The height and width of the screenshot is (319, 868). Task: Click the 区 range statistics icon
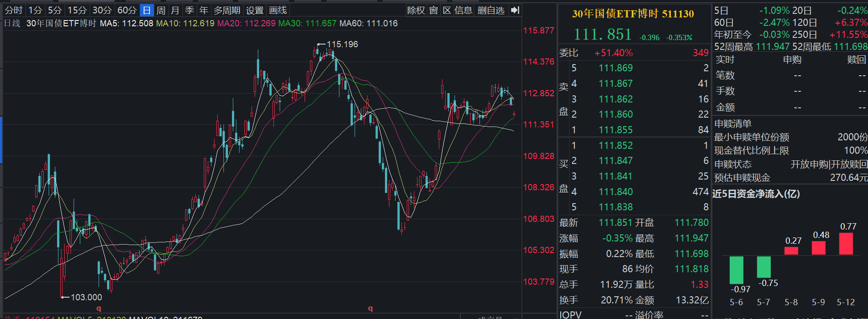coord(447,10)
